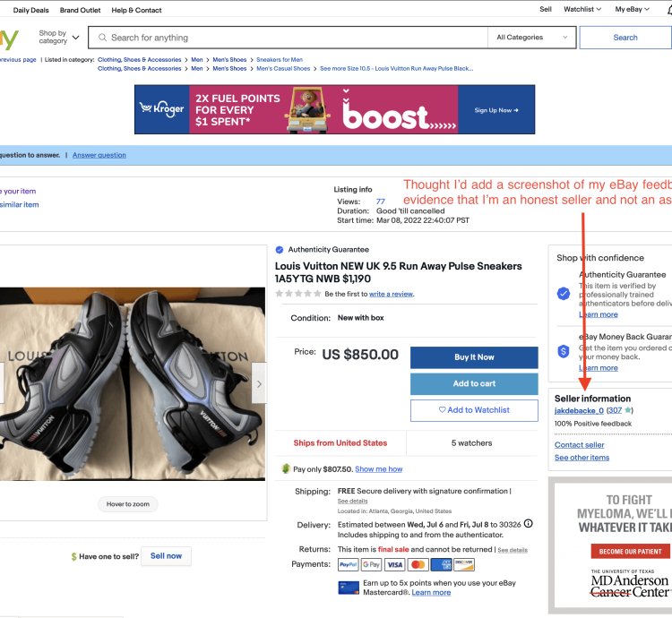Open Men's Casual Shoes breadcrumb

tap(283, 69)
